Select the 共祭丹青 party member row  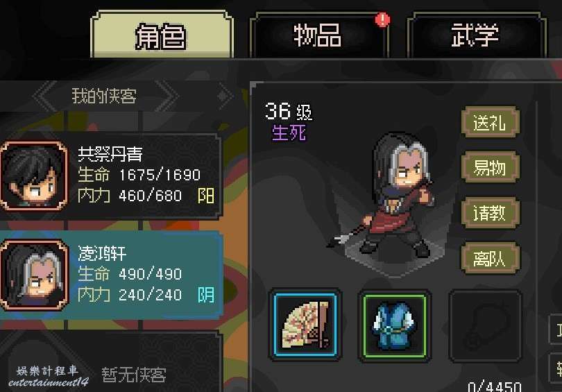[111, 176]
